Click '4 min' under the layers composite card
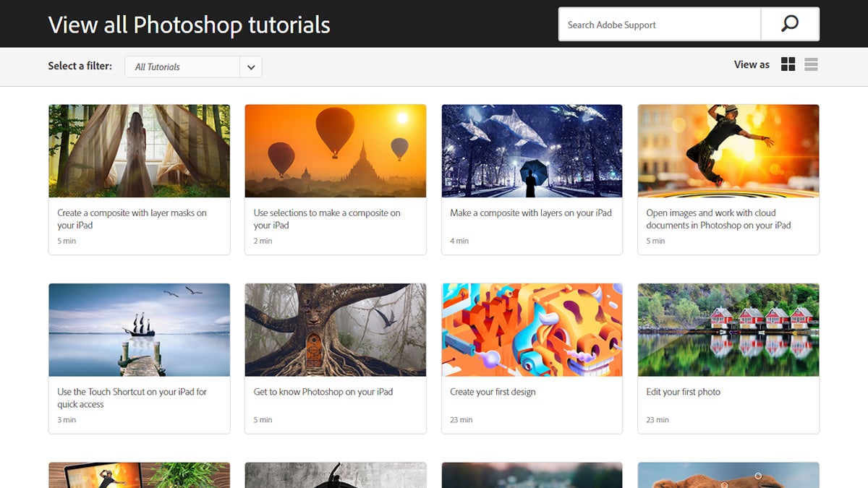The image size is (868, 488). coord(459,241)
